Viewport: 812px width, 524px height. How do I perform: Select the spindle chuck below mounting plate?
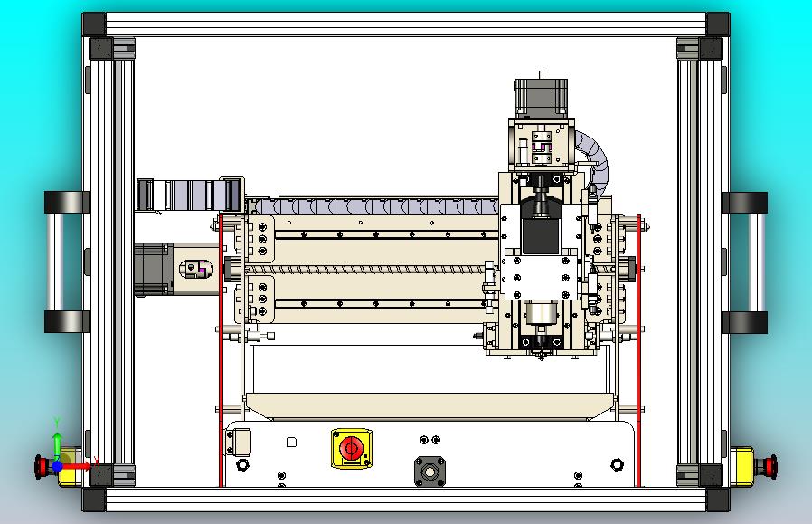pos(541,313)
